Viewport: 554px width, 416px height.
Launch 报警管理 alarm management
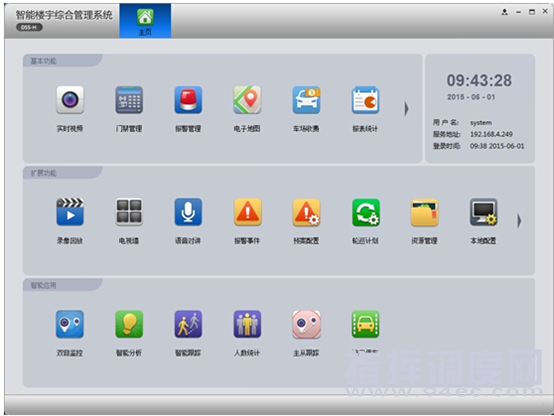pos(188,100)
